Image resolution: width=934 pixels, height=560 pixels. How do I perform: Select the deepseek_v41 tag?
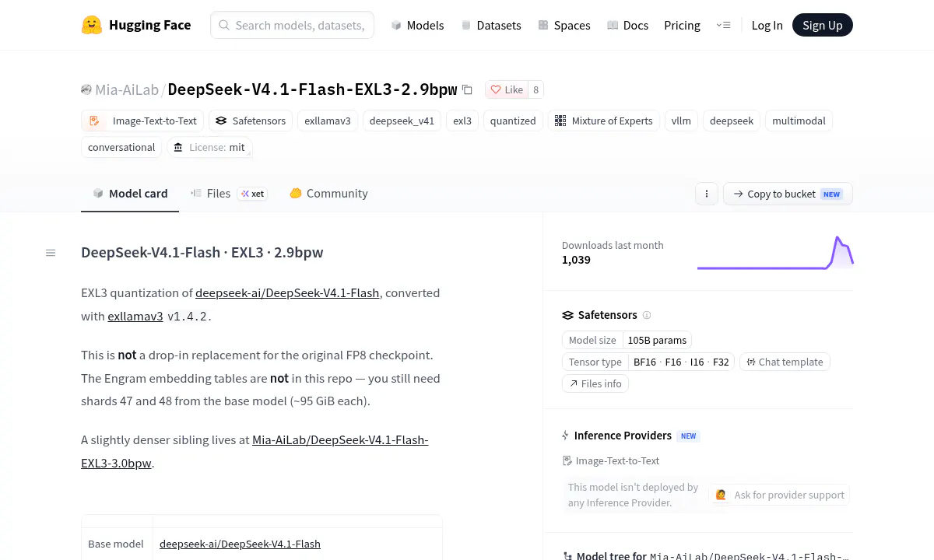[x=402, y=121]
